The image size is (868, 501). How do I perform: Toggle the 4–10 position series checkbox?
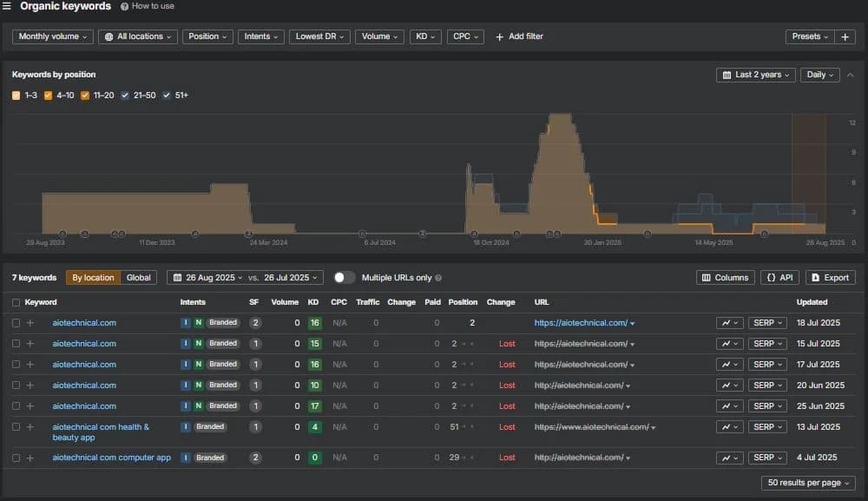pos(48,96)
